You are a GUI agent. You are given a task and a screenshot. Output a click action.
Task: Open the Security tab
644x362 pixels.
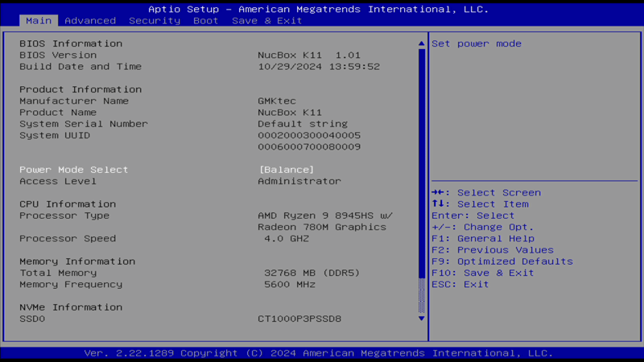155,21
